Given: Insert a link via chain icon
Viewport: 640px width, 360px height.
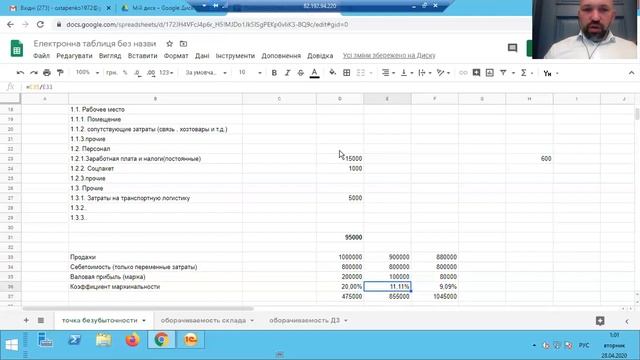Looking at the screenshot, I should (x=463, y=73).
